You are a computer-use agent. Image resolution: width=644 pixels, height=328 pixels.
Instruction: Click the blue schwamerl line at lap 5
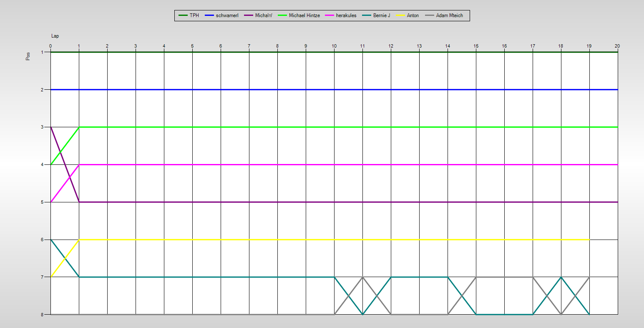pos(192,89)
